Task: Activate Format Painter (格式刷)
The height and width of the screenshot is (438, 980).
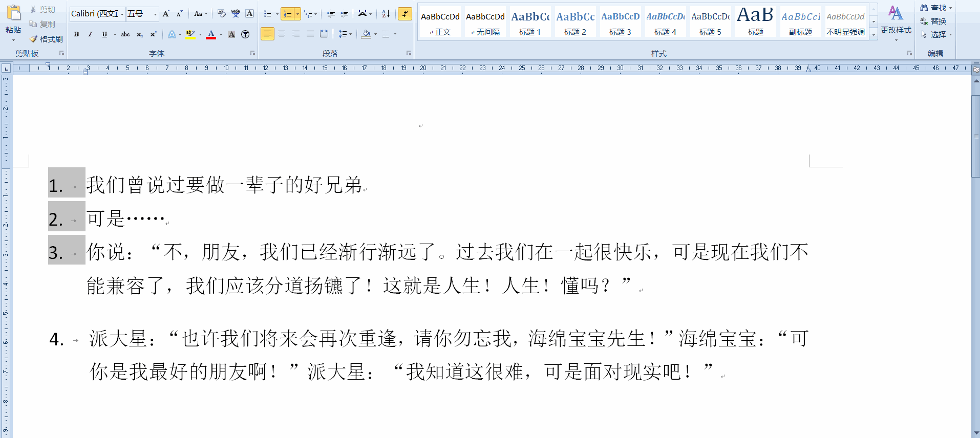Action: [46, 39]
